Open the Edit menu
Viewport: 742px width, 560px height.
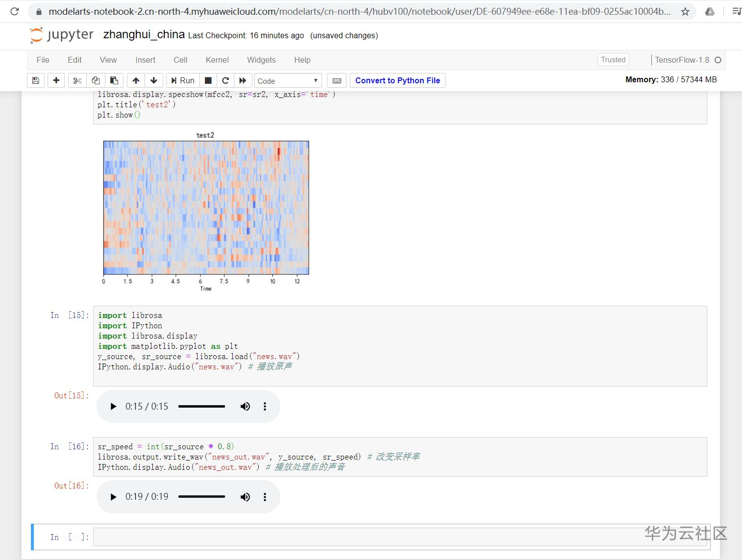click(74, 60)
